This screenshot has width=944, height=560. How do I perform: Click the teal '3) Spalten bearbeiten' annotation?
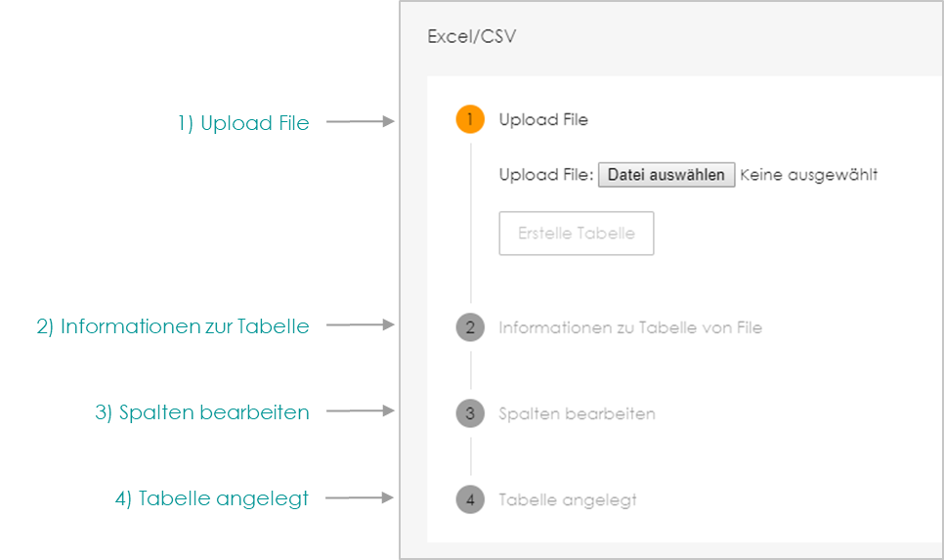[x=202, y=412]
